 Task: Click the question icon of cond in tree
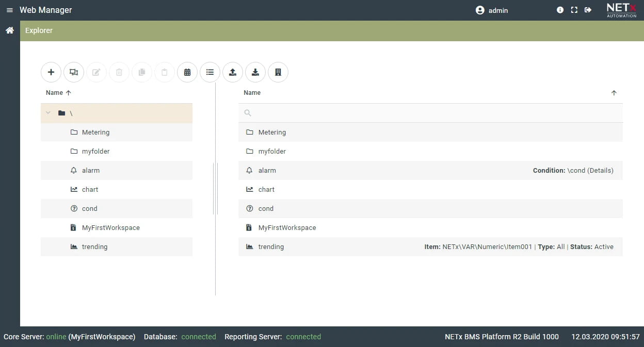(74, 208)
